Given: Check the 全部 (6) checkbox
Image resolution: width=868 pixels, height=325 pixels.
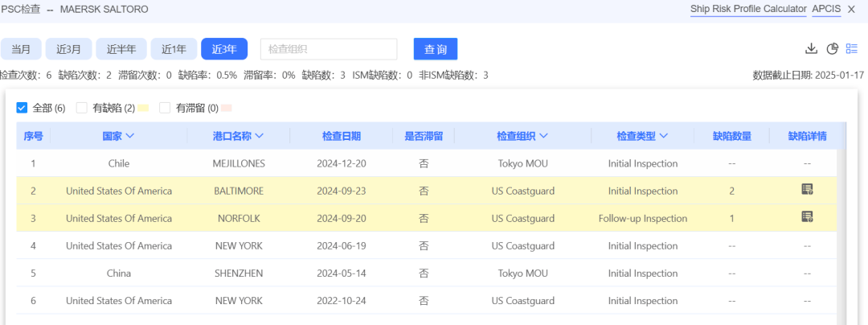Looking at the screenshot, I should (x=23, y=108).
